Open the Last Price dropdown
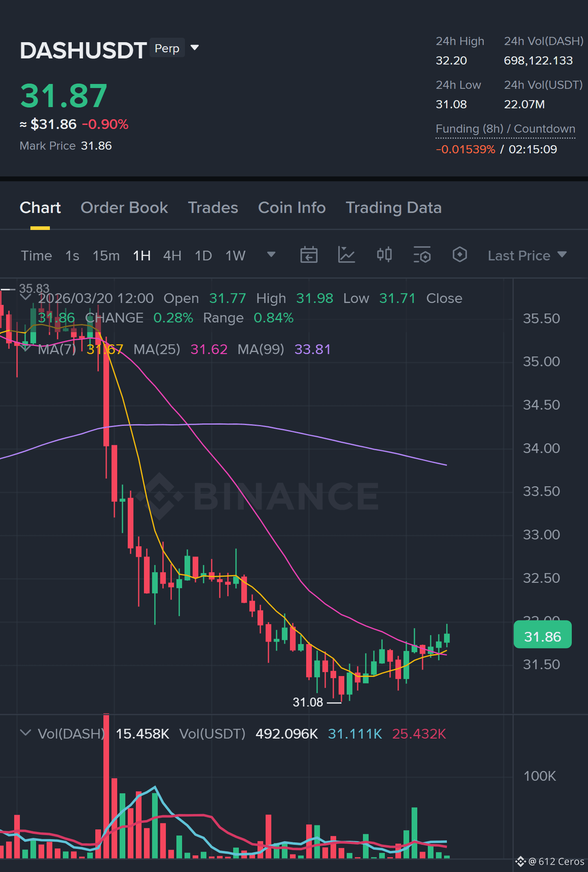Viewport: 588px width, 872px height. tap(527, 256)
